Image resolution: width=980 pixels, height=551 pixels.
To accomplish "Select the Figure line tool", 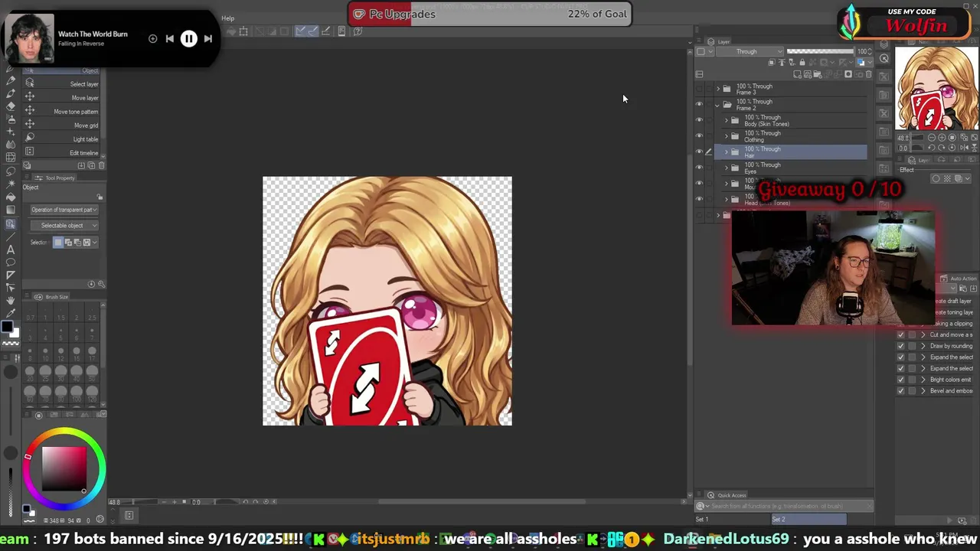I will (11, 236).
